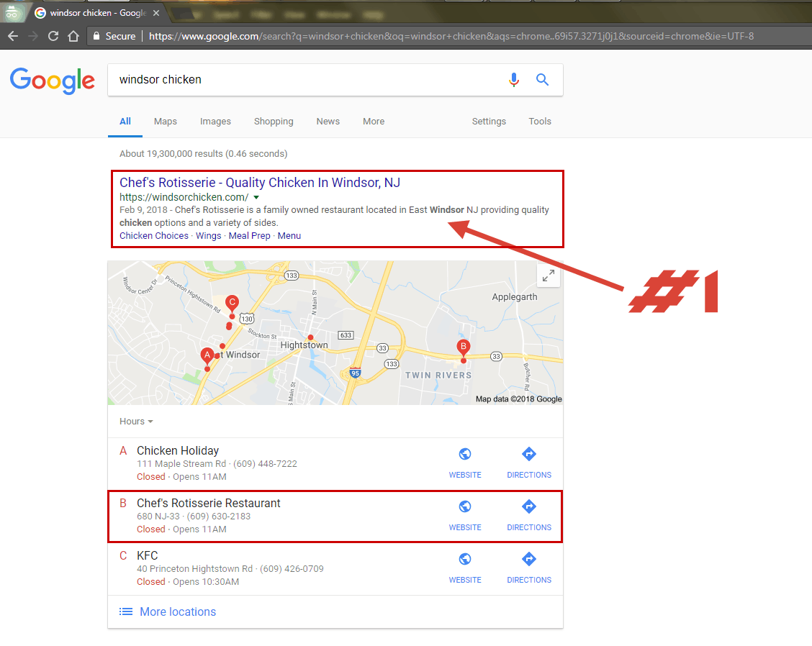Image resolution: width=812 pixels, height=646 pixels.
Task: Click map pin B near Twin Rivers
Action: (x=464, y=348)
